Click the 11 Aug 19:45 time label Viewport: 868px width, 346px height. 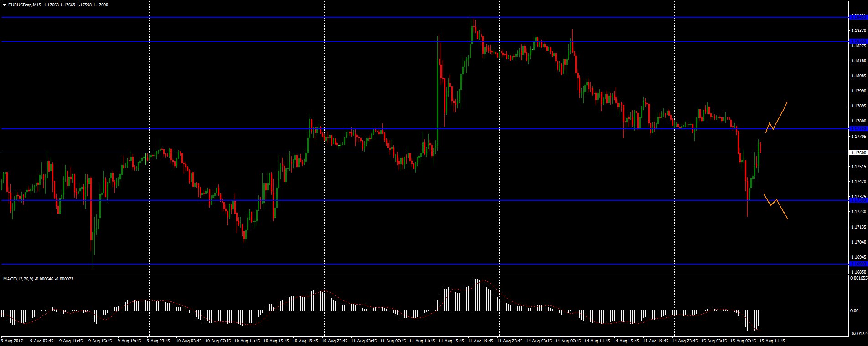point(481,341)
